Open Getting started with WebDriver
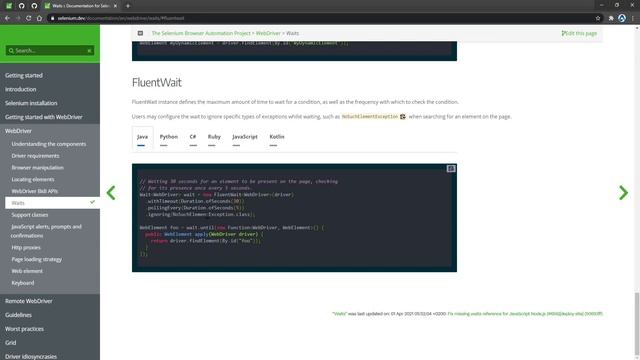 44,117
